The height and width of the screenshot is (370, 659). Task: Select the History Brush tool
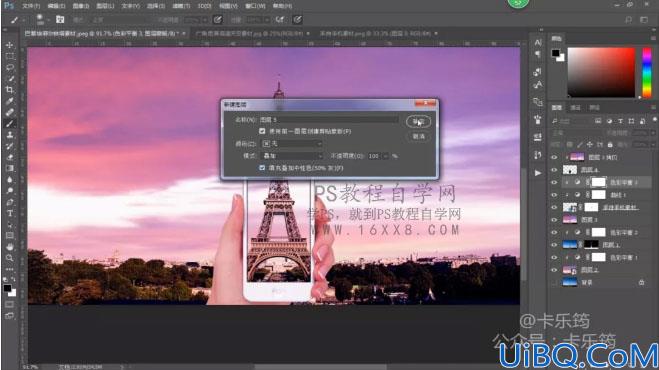click(x=10, y=146)
